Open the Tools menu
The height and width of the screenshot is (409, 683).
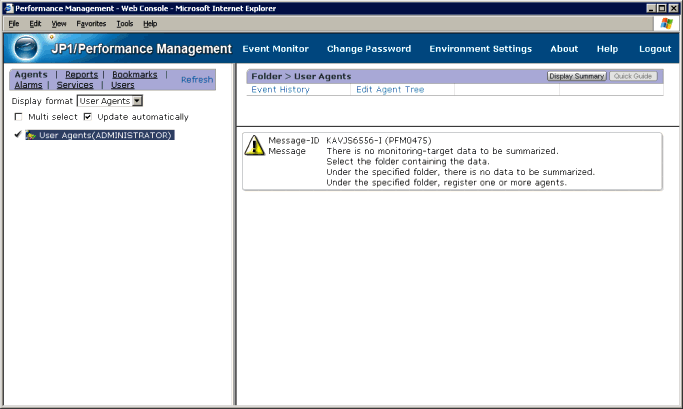pos(125,24)
